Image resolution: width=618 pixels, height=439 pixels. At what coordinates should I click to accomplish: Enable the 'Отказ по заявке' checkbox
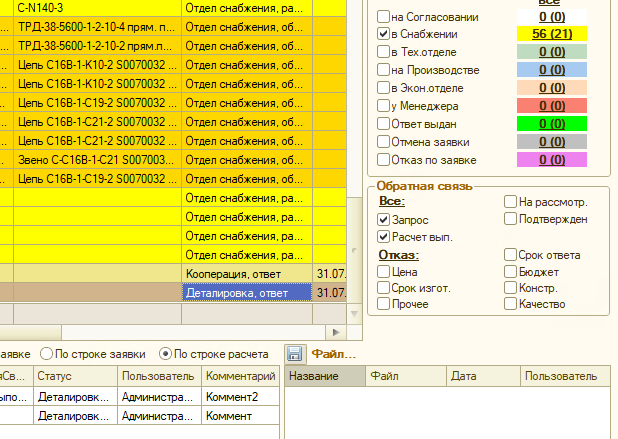[383, 160]
